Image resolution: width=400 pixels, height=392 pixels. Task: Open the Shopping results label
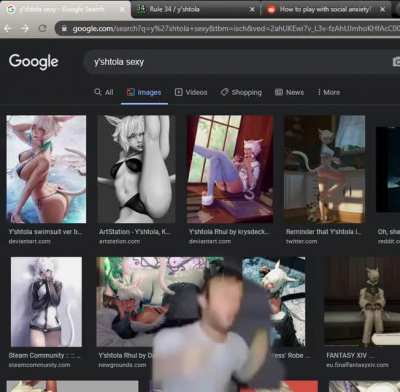247,92
